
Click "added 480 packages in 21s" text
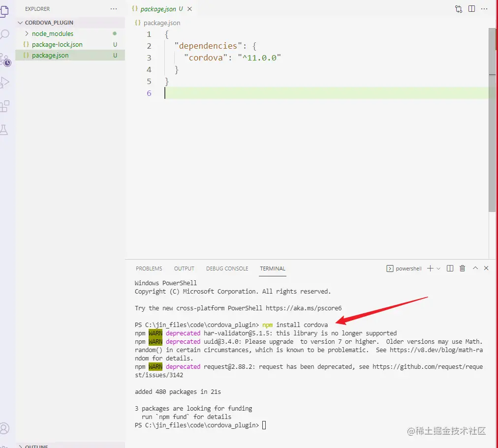point(178,392)
